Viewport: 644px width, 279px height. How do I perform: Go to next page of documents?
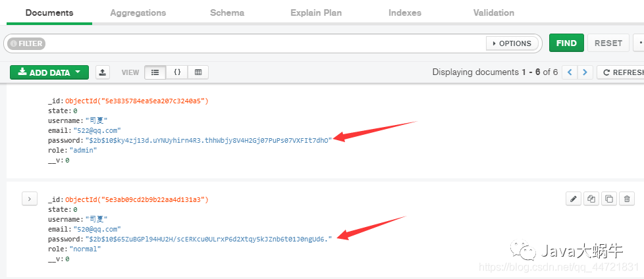coord(585,72)
